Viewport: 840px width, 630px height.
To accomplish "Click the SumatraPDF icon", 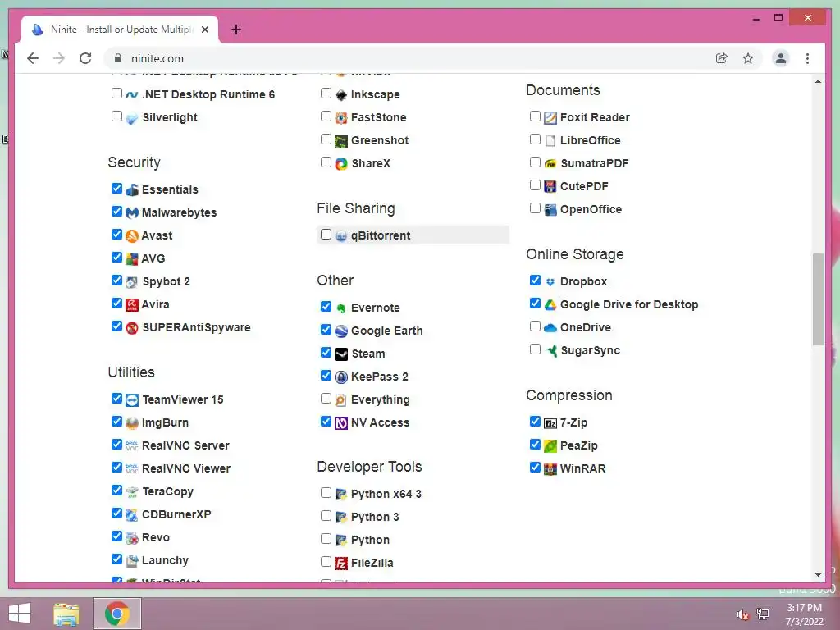I will point(550,164).
